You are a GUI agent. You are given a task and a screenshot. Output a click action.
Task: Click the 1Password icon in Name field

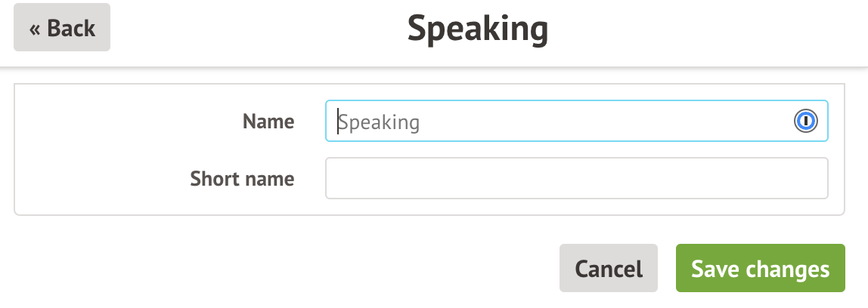tap(807, 121)
